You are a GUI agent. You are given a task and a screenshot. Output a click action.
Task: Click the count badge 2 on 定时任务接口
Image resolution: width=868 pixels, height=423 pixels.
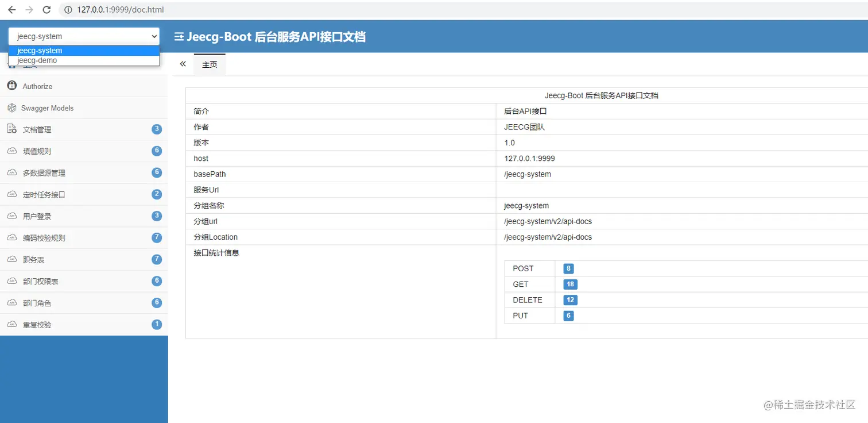tap(157, 194)
